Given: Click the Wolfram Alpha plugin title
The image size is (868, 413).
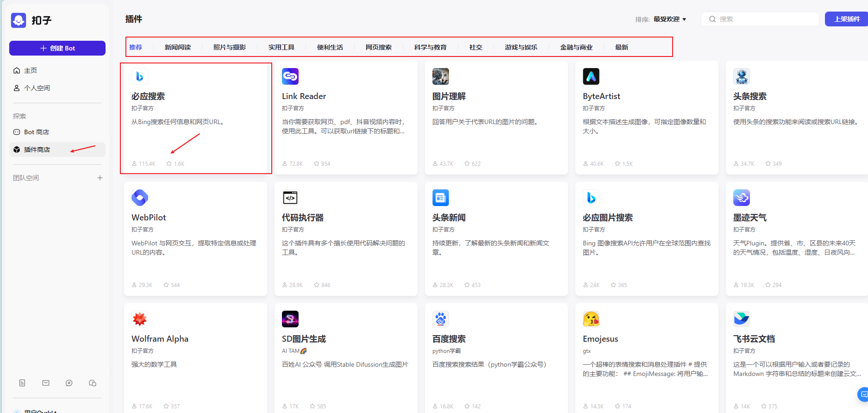Looking at the screenshot, I should click(x=160, y=339).
